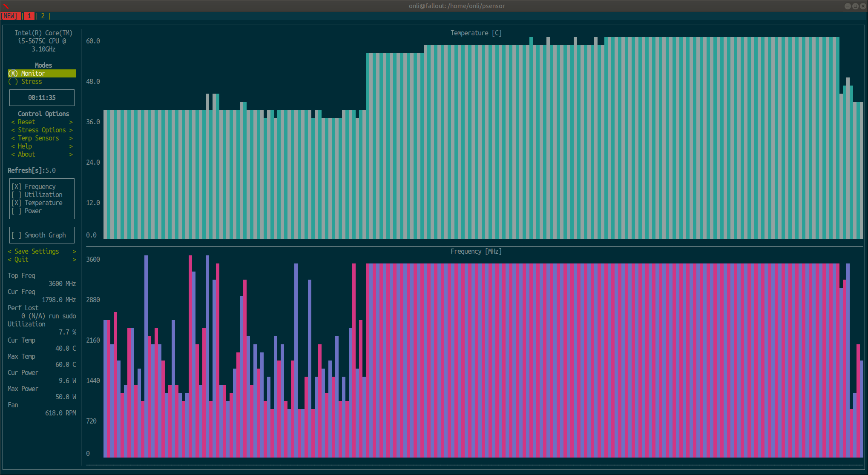Select the Monitor mode radio button
Viewport: 868px width, 475px height.
(42, 73)
